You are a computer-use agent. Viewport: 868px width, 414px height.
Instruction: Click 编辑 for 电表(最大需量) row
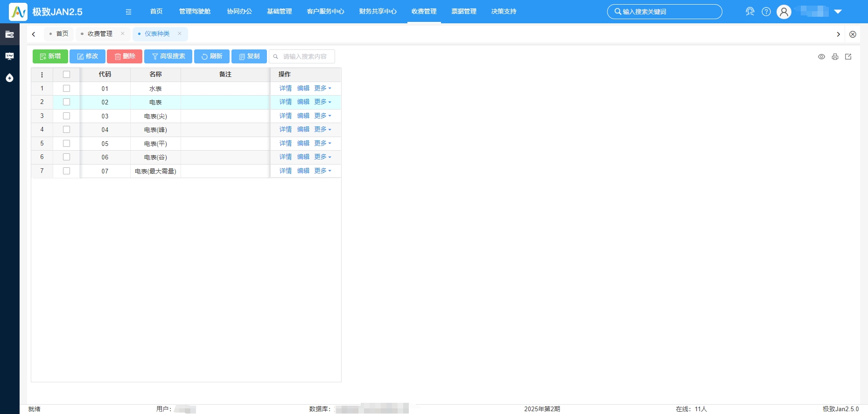pos(303,171)
